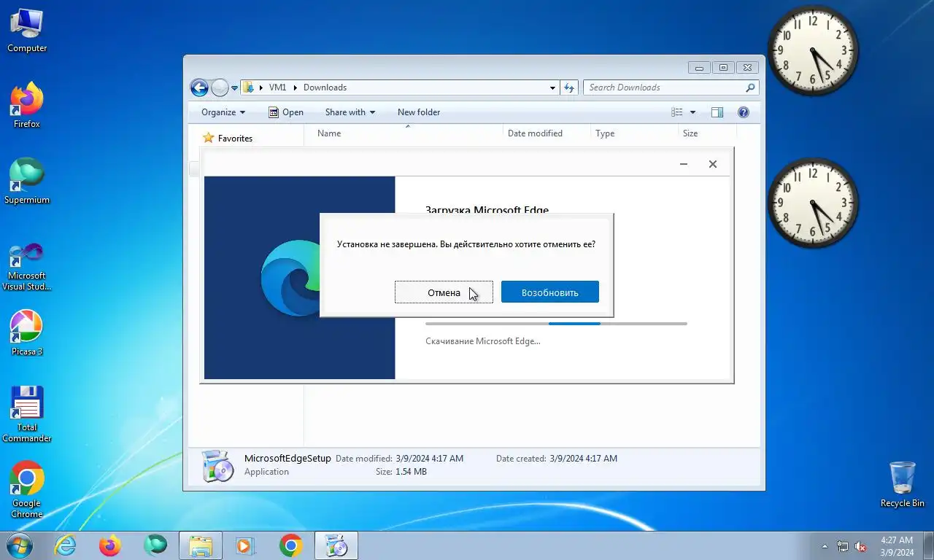Click VM1 in the address breadcrumb
Screen dimensions: 934x560
coord(277,87)
